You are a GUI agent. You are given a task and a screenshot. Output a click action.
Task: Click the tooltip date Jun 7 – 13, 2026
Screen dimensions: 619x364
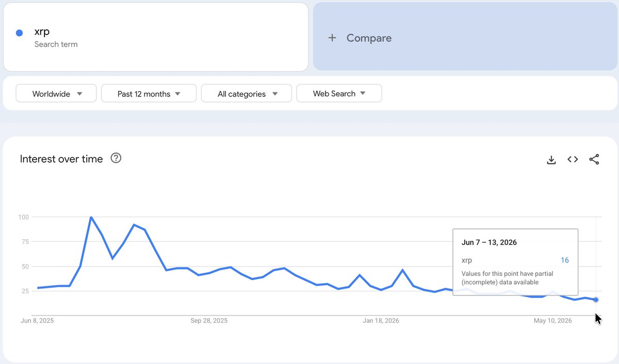(x=489, y=242)
